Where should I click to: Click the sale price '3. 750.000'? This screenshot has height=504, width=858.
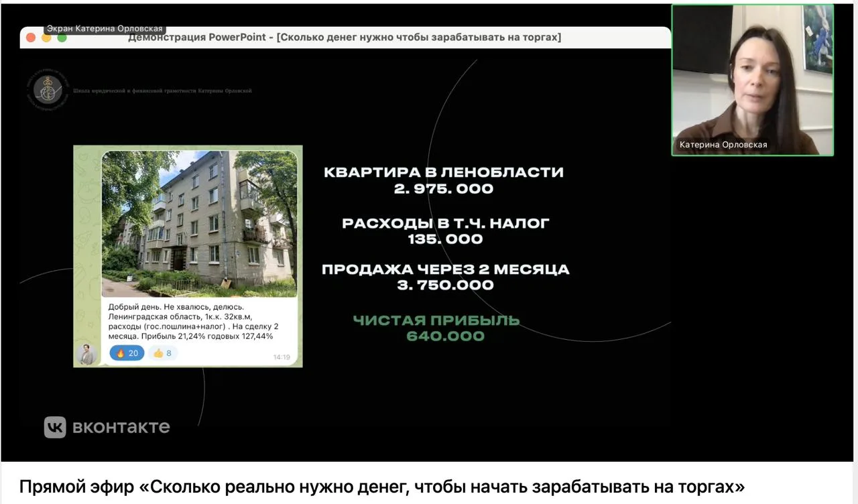[445, 286]
